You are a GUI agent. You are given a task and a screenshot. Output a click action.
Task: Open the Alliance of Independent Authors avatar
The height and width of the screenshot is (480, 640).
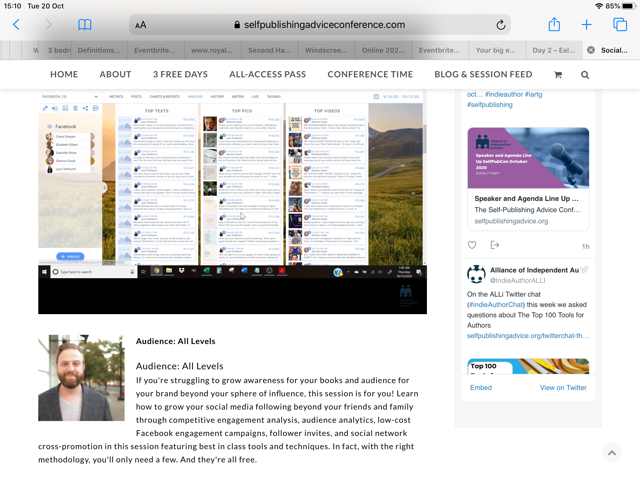(476, 274)
